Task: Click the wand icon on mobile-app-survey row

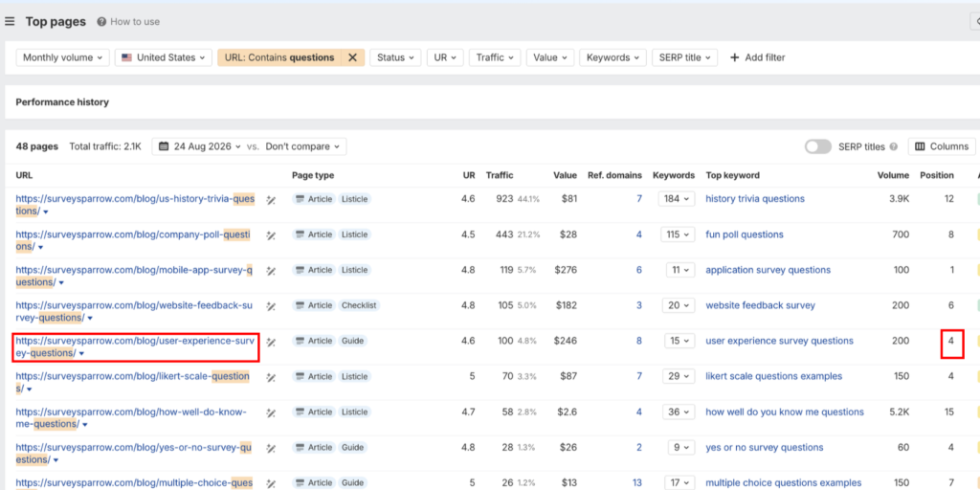Action: 271,271
